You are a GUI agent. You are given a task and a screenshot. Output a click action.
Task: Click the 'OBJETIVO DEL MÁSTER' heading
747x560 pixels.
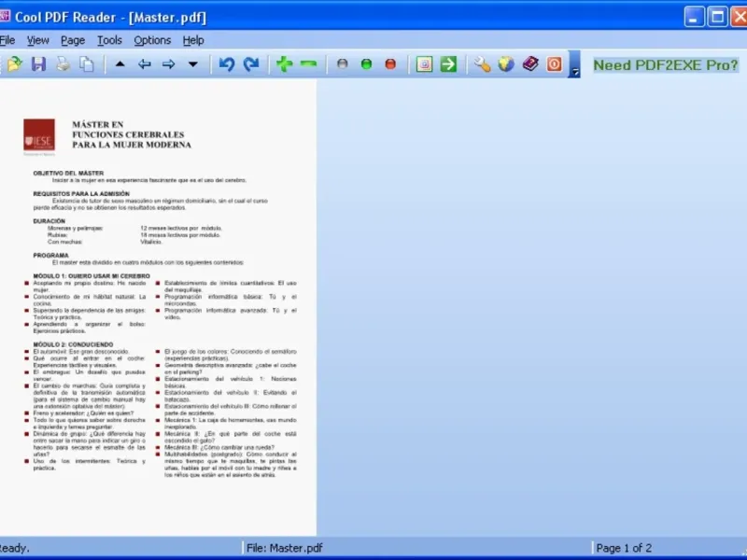pos(68,173)
